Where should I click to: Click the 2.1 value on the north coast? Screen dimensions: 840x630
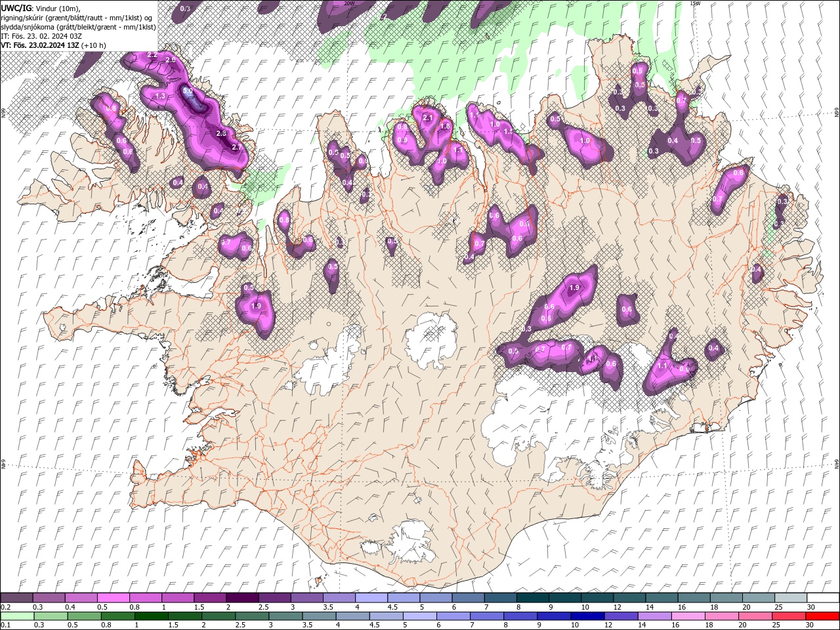pyautogui.click(x=428, y=117)
